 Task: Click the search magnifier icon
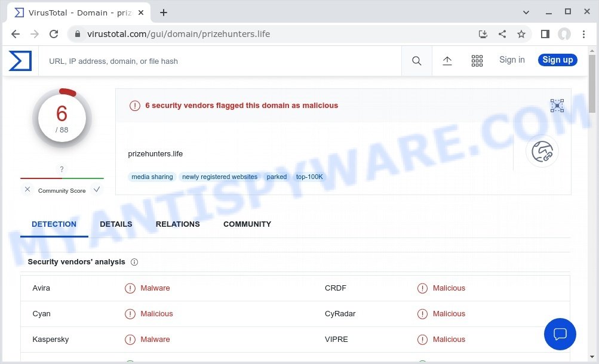(x=416, y=61)
